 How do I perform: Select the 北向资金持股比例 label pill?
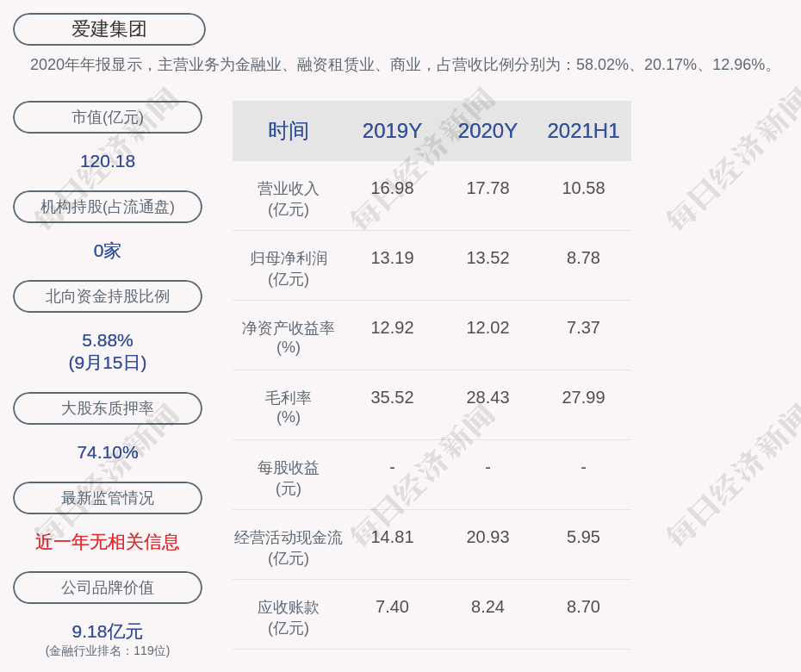tap(108, 296)
